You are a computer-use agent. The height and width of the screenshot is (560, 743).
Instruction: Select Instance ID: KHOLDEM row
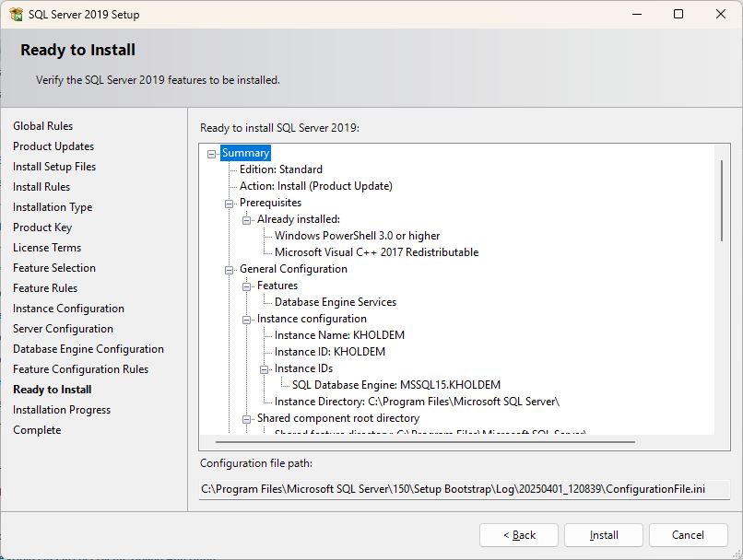point(330,352)
